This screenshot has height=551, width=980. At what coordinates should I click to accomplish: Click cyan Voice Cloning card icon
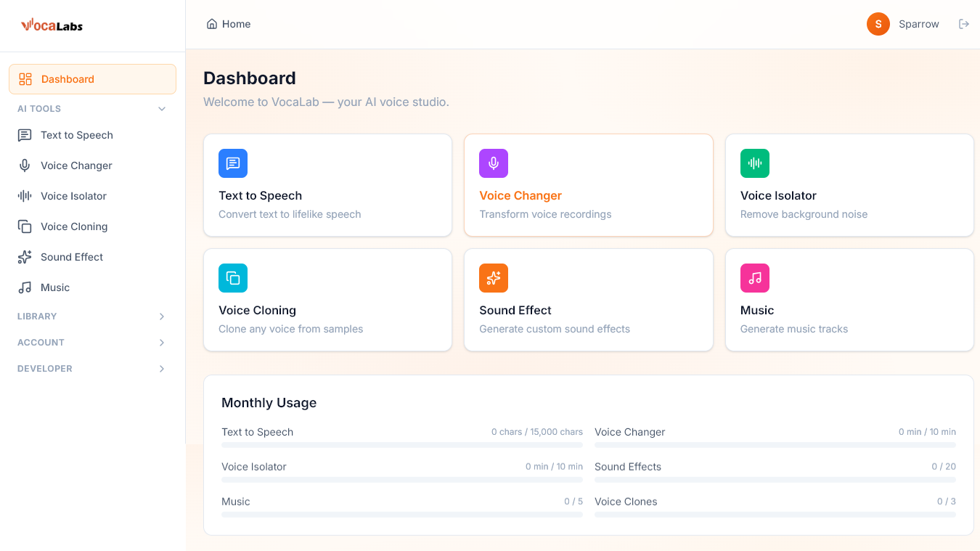pyautogui.click(x=233, y=278)
